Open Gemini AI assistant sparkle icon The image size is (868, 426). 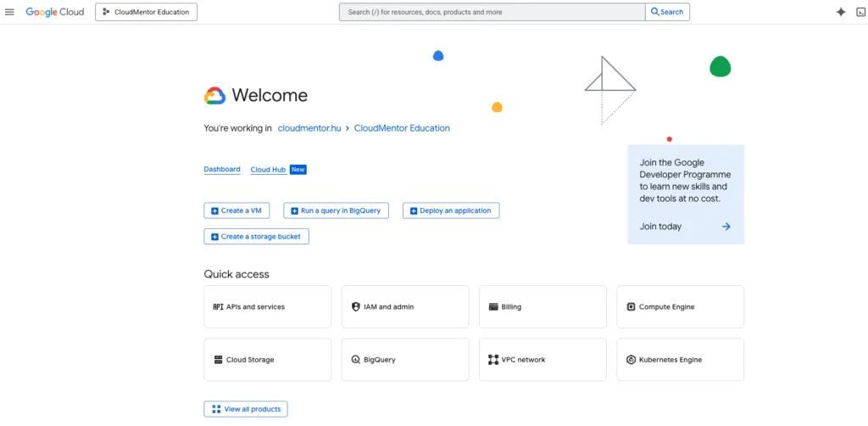[840, 12]
